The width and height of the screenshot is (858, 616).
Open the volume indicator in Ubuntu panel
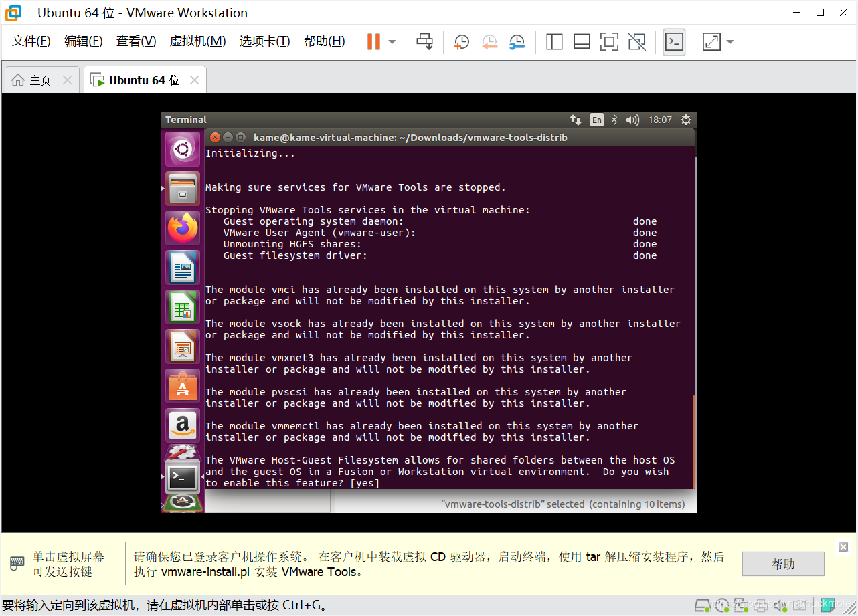click(632, 120)
